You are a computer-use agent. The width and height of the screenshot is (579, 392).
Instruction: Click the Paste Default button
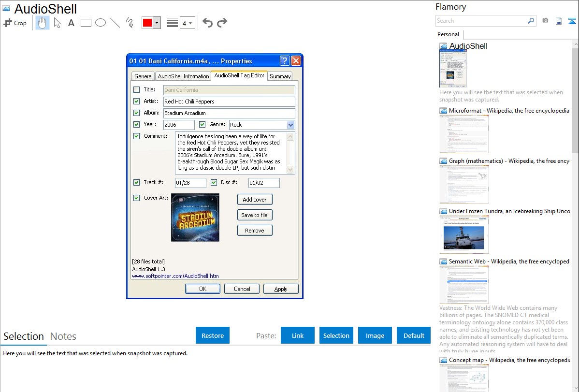pos(414,335)
